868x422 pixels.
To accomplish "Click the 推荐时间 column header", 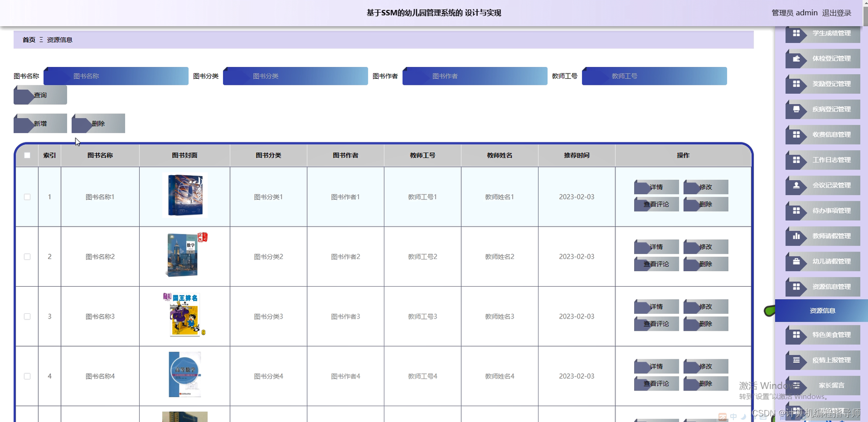I will (x=576, y=155).
